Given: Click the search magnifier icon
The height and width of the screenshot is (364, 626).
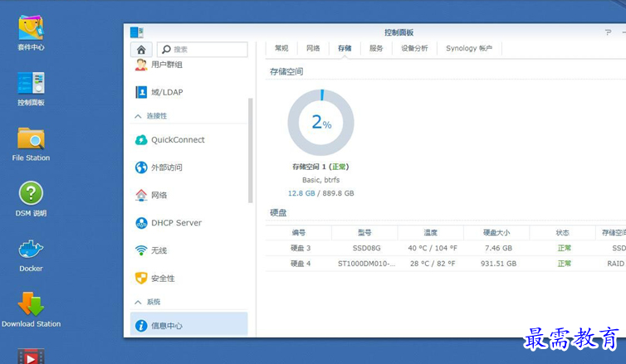Looking at the screenshot, I should [166, 50].
